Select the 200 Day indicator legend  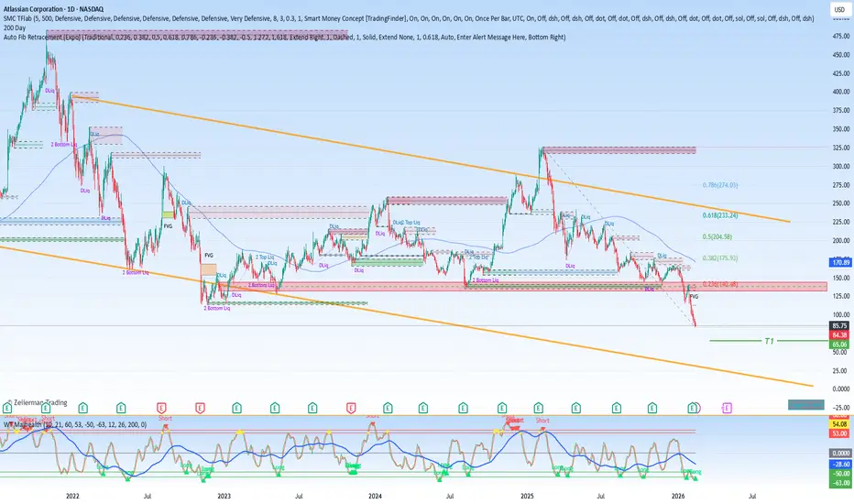(15, 27)
